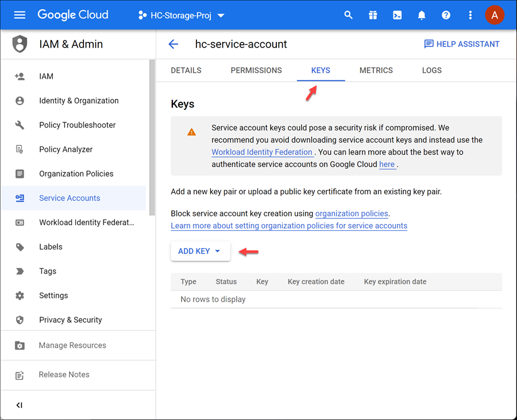Click the sidebar vertical scrollbar
The width and height of the screenshot is (517, 420).
[x=152, y=138]
